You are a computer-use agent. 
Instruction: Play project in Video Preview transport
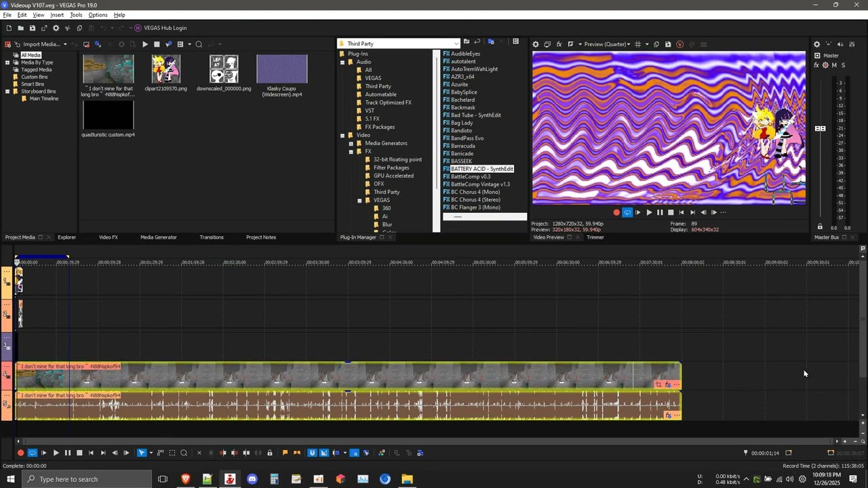click(649, 212)
